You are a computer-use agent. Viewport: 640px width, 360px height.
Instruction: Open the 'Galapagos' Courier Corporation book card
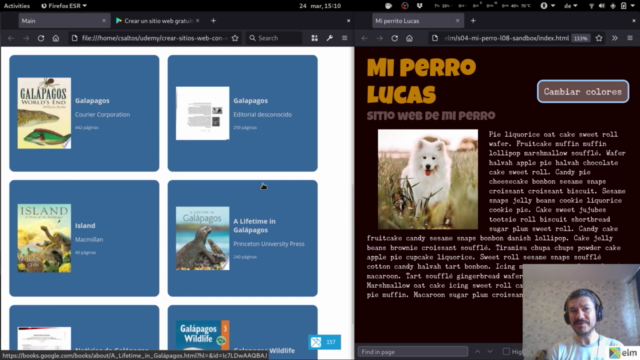pyautogui.click(x=84, y=113)
